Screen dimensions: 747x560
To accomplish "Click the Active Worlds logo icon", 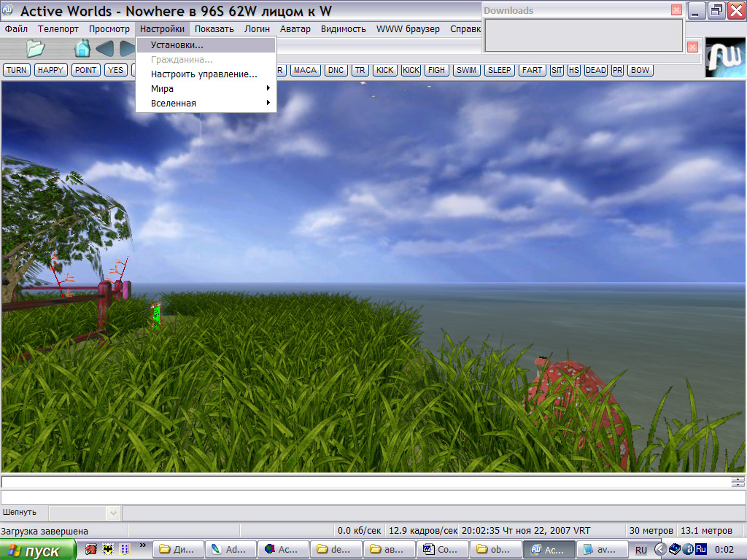I will pos(725,58).
